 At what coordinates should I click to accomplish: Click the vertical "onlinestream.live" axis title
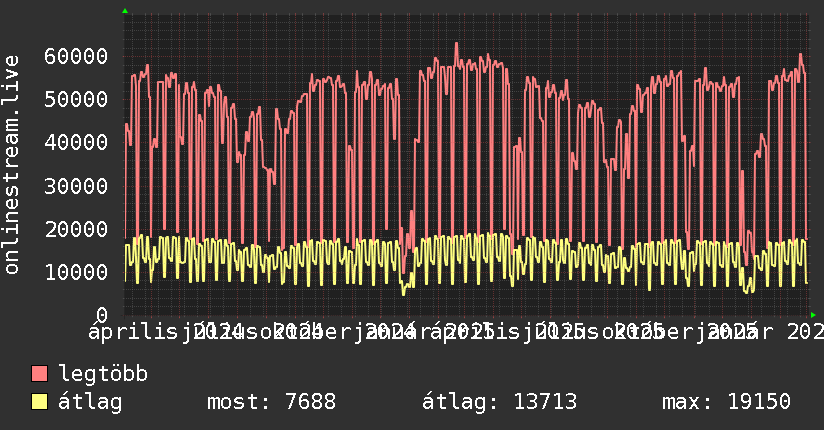click(x=12, y=165)
